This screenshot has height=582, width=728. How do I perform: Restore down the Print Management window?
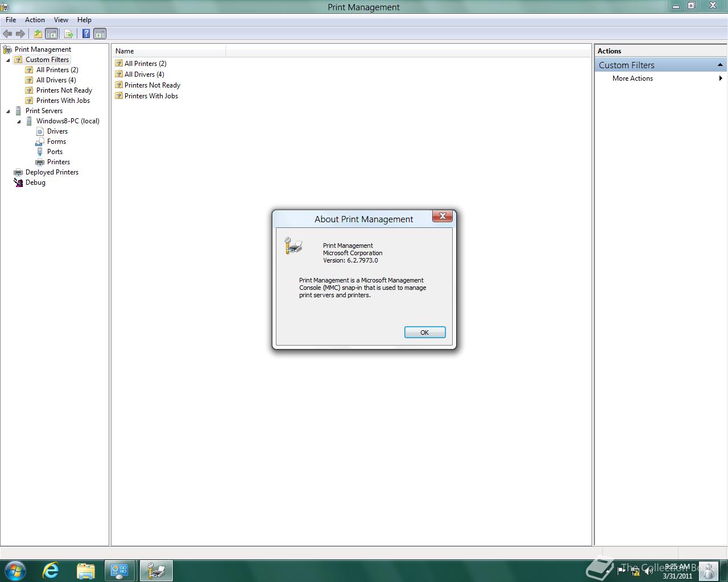(692, 6)
